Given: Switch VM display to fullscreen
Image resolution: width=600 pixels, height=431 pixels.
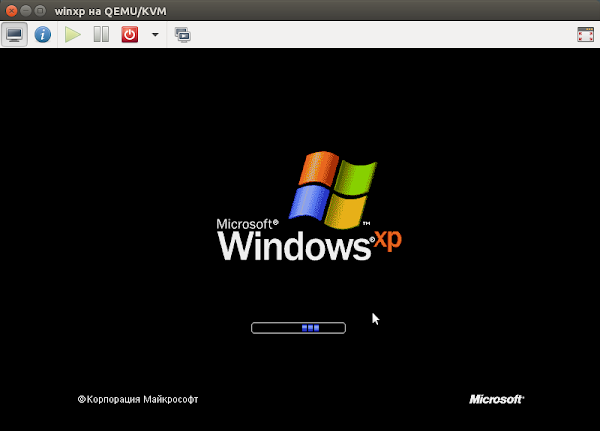Looking at the screenshot, I should tap(585, 35).
